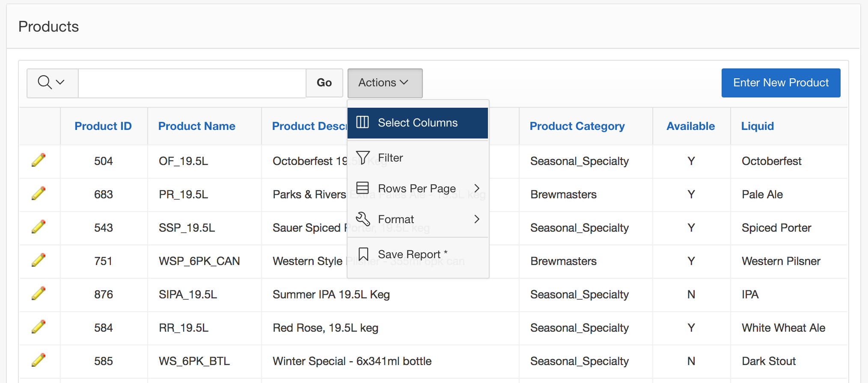
Task: Click into the report search text field
Action: [x=192, y=82]
